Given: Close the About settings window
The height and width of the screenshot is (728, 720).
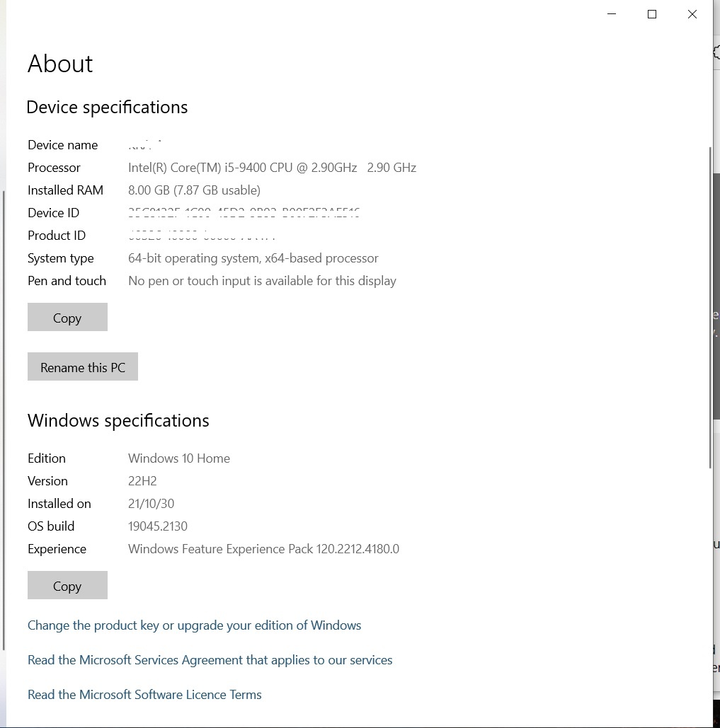Looking at the screenshot, I should point(692,14).
